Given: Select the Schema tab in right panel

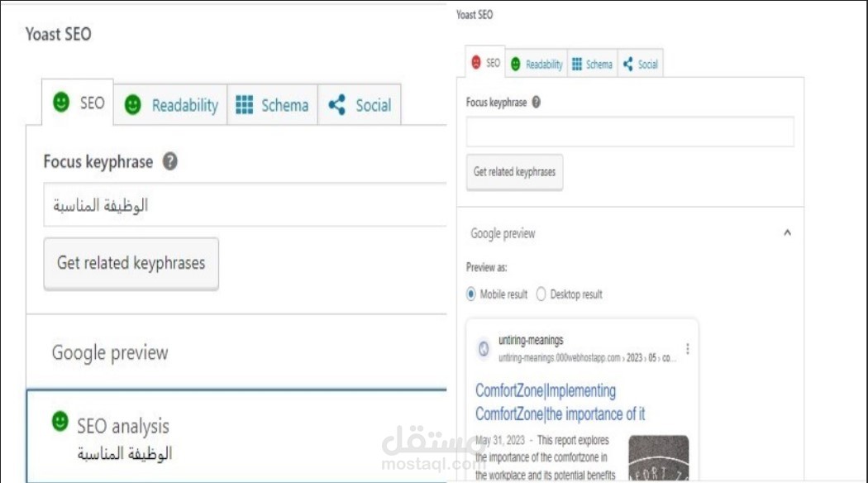Looking at the screenshot, I should pos(592,65).
